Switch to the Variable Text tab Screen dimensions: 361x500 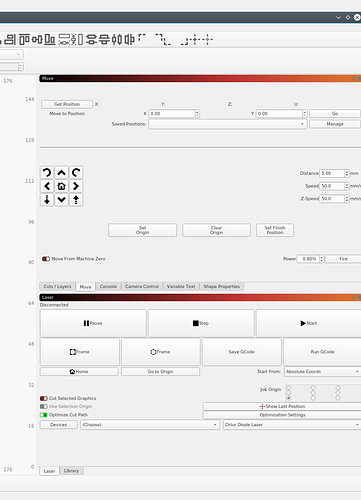(181, 286)
